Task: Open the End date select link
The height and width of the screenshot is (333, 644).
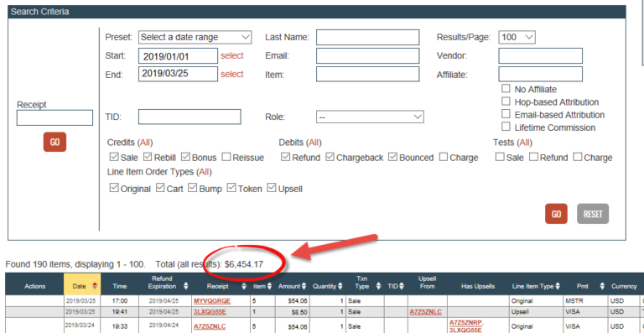Action: tap(232, 74)
